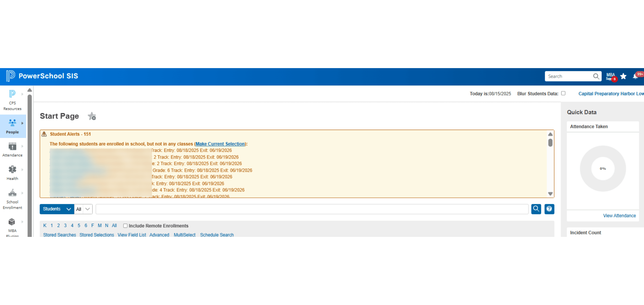This screenshot has width=644, height=305.
Task: Click View Attendance link
Action: pyautogui.click(x=619, y=216)
